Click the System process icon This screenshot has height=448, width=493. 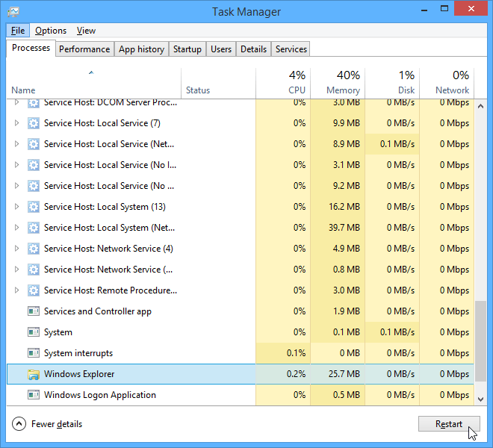point(34,332)
